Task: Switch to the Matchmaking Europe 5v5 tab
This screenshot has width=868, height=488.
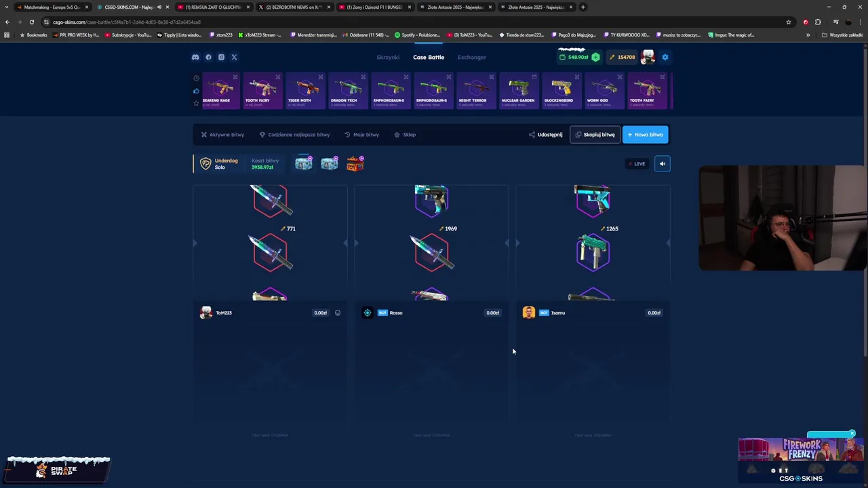Action: pos(52,7)
